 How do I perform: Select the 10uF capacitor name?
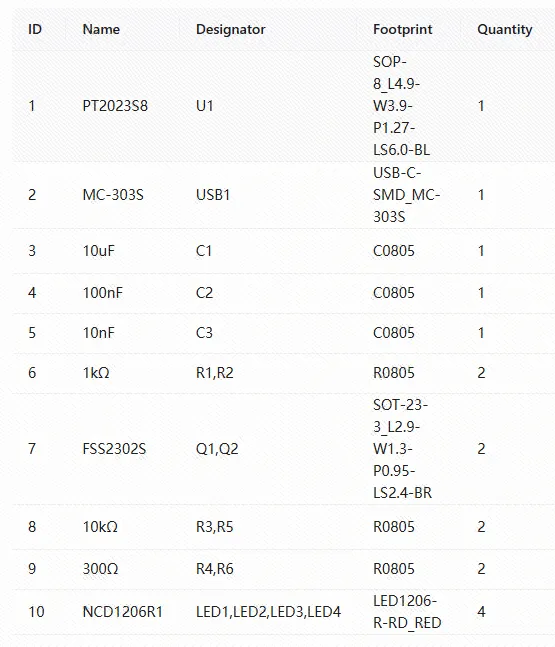99,251
